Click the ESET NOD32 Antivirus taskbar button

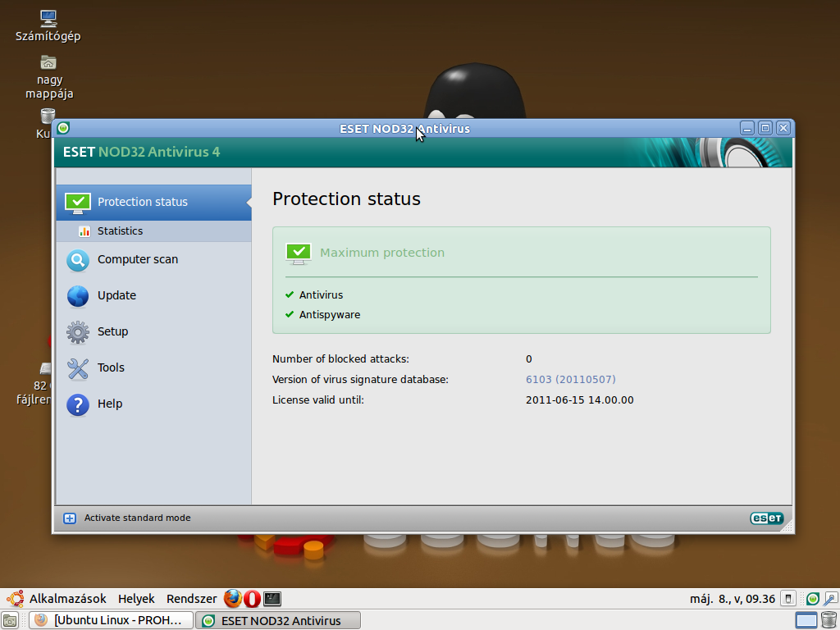[x=278, y=620]
